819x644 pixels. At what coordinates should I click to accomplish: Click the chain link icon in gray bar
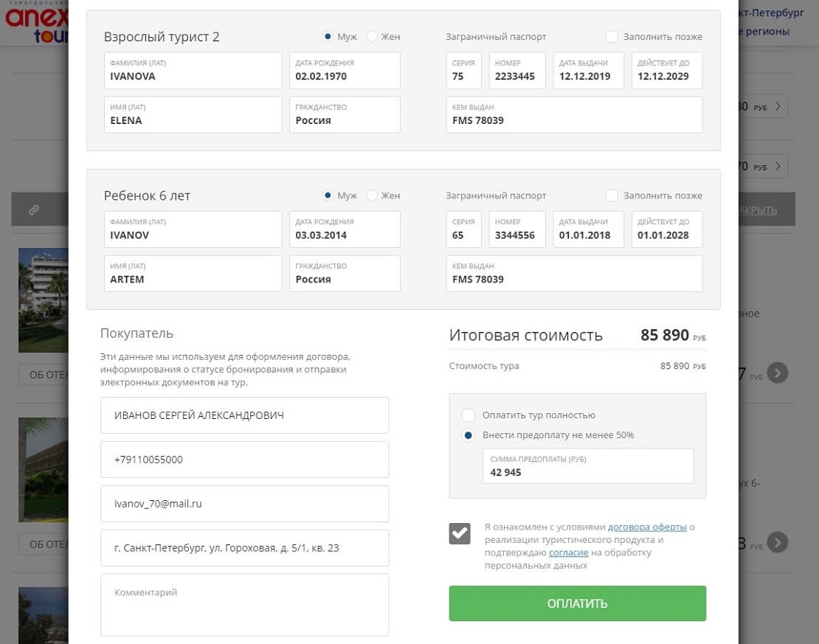(34, 210)
